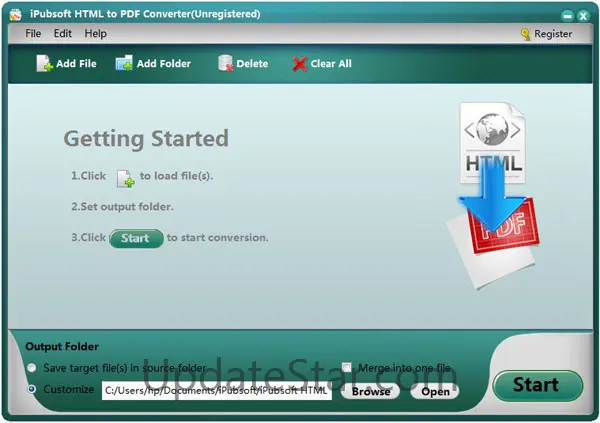Click the Getting Started heading
This screenshot has width=600, height=423.
click(x=146, y=139)
